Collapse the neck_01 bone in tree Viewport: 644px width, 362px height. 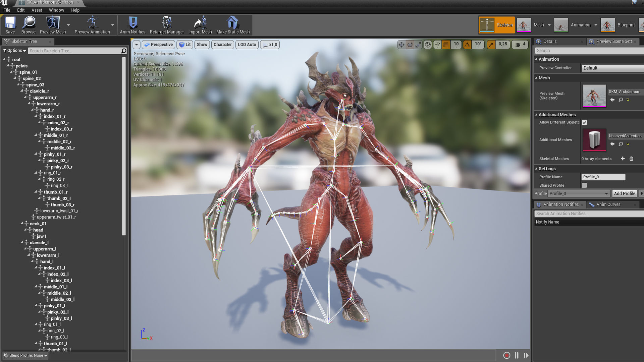[x=22, y=223]
